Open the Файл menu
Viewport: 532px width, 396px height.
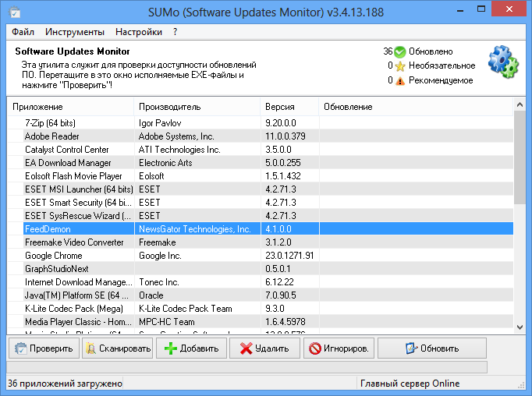pos(23,32)
